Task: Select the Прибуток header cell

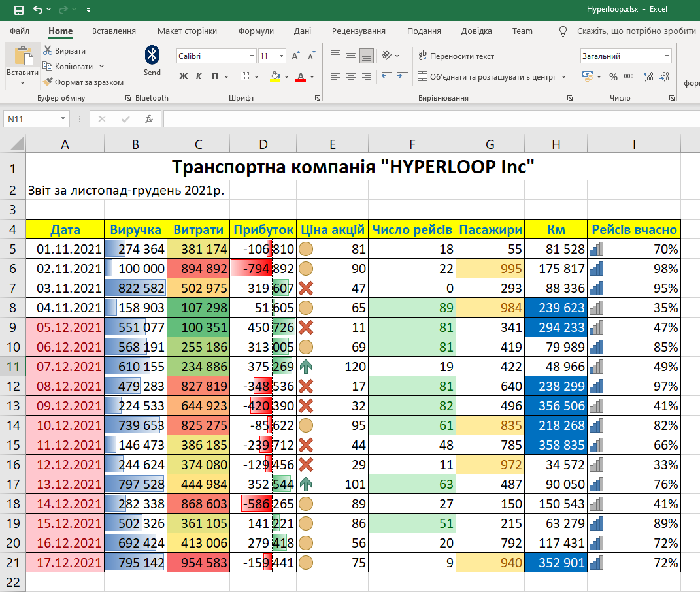Action: (263, 229)
